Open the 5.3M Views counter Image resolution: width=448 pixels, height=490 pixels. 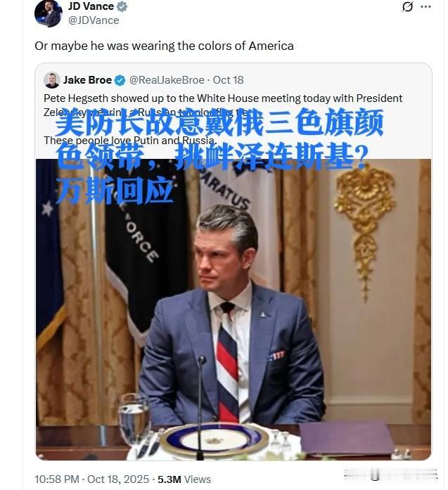(x=184, y=479)
